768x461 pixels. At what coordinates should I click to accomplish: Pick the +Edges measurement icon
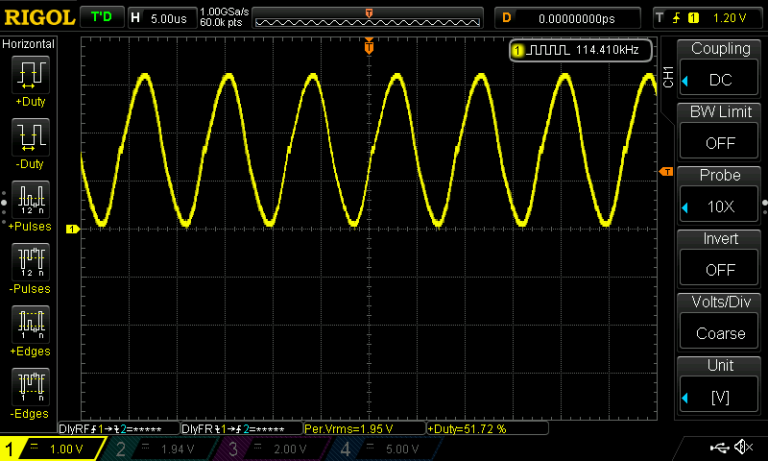[x=30, y=327]
